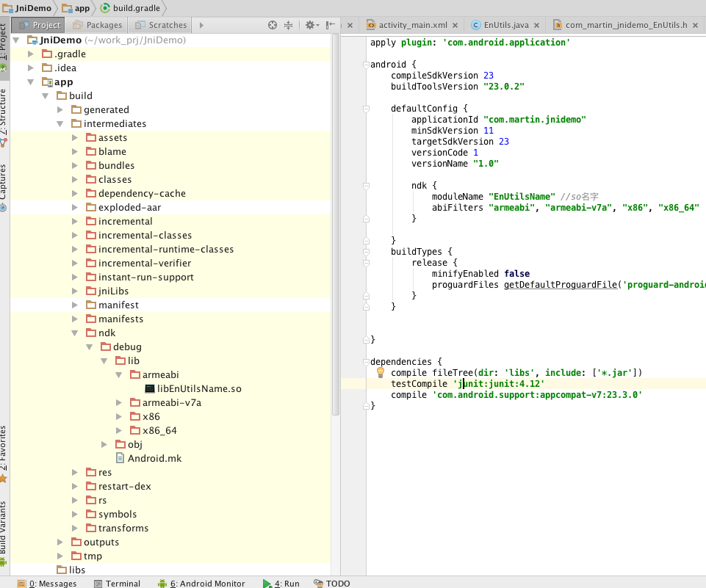Click the scroll-from-source crosshair icon
This screenshot has height=588, width=706.
click(x=273, y=25)
